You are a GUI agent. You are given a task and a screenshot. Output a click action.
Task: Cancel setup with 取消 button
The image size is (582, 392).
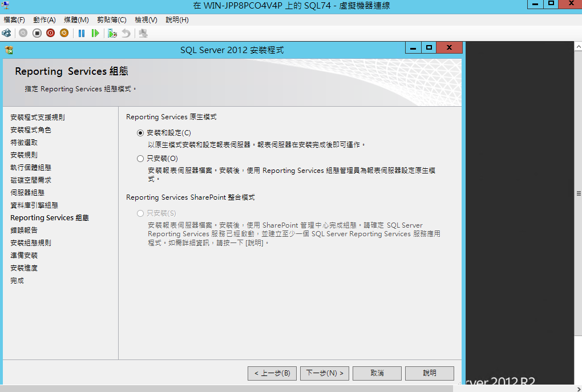point(377,373)
